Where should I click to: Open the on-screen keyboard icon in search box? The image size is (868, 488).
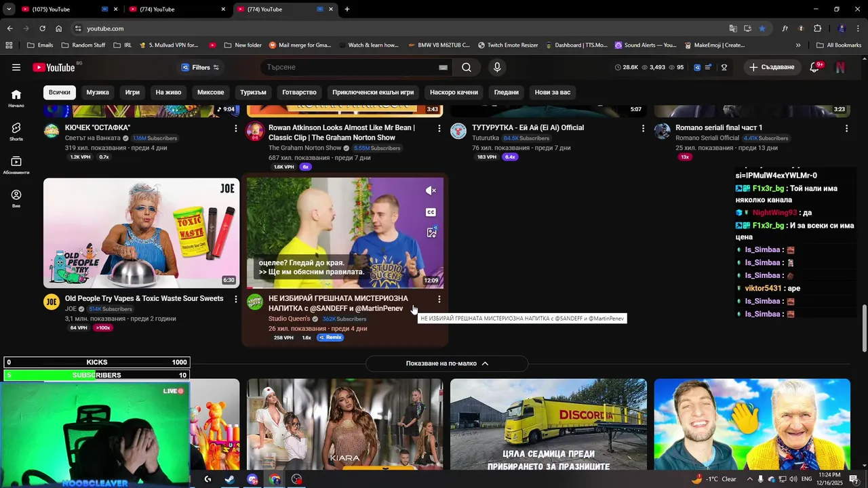coord(443,67)
